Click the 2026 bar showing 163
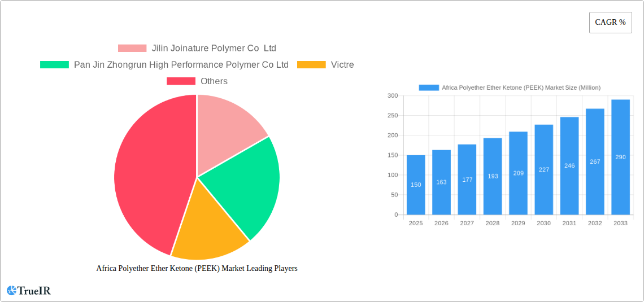The image size is (644, 302). click(x=441, y=182)
